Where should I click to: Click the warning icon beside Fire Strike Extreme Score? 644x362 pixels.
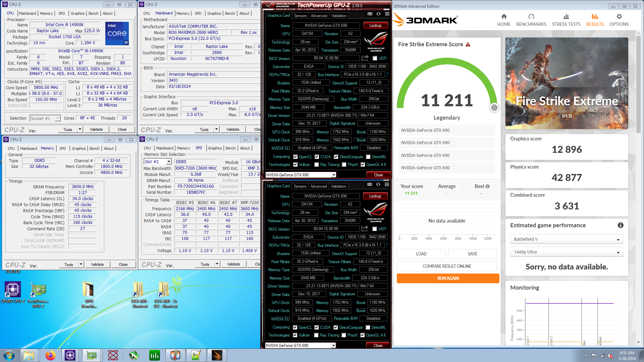[468, 44]
